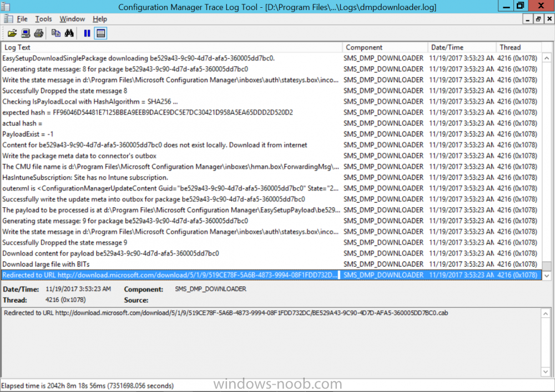This screenshot has height=392, width=555.
Task: Select 'Write the package meta data' row
Action: [x=271, y=156]
